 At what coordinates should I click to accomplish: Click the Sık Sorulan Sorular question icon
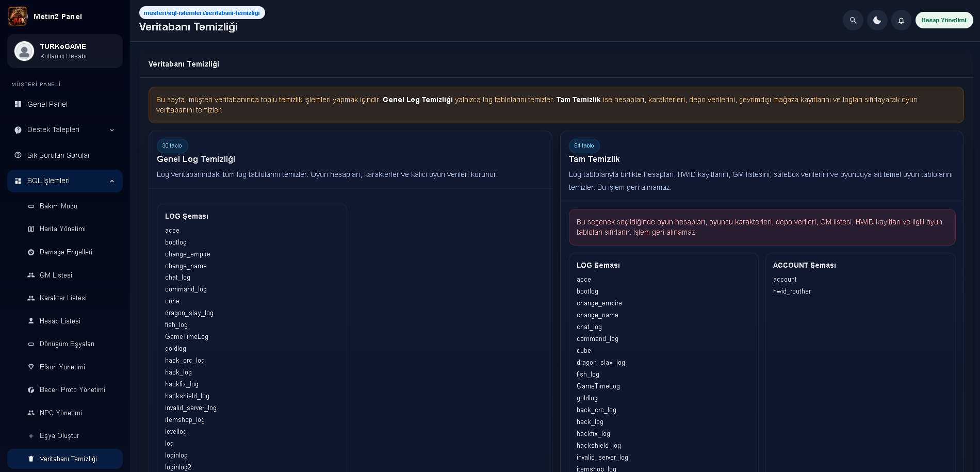[18, 155]
